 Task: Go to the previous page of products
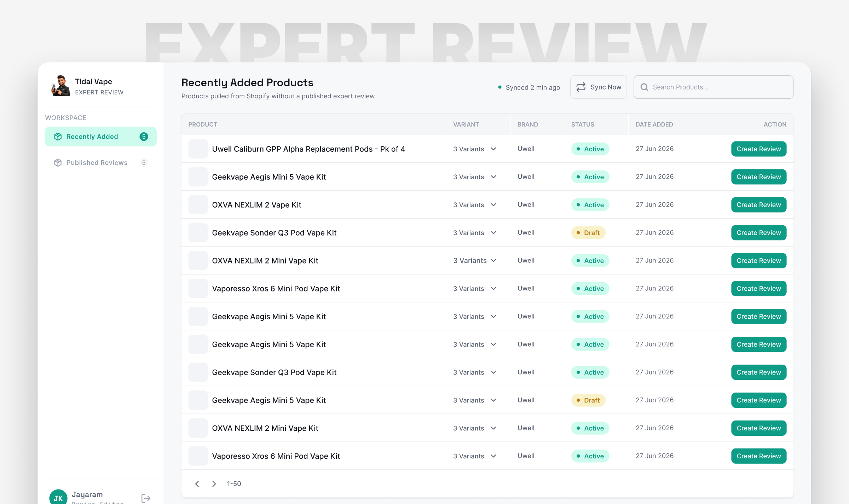(197, 483)
